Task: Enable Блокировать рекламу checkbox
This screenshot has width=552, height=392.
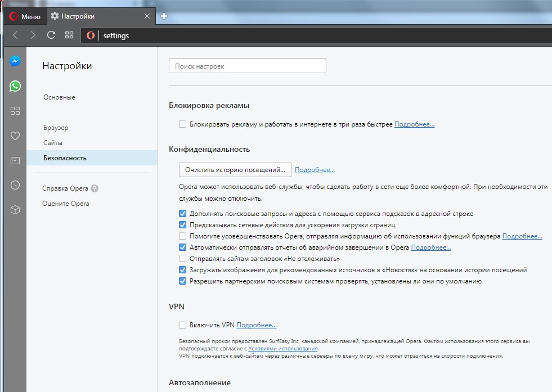Action: (x=182, y=124)
